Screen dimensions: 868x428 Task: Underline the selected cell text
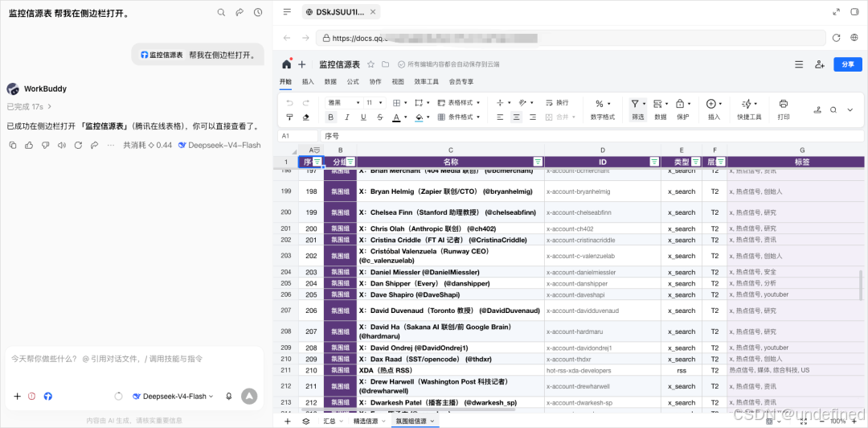pos(363,117)
